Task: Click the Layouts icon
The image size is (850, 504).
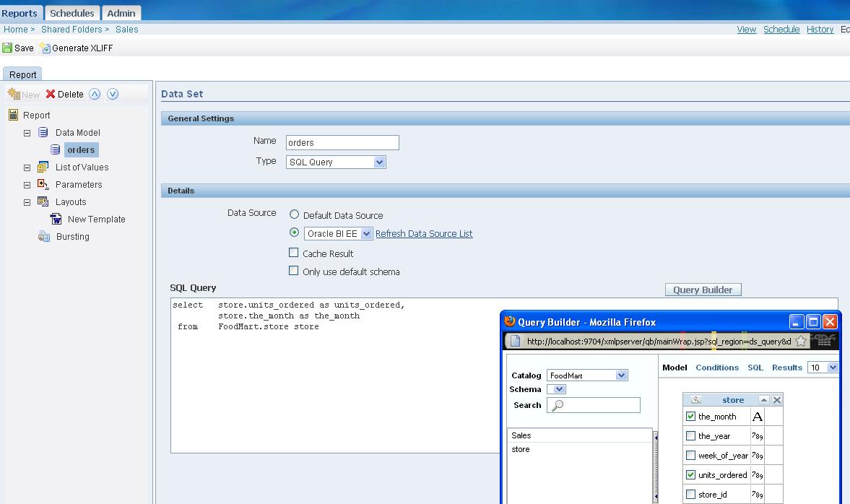Action: tap(43, 201)
